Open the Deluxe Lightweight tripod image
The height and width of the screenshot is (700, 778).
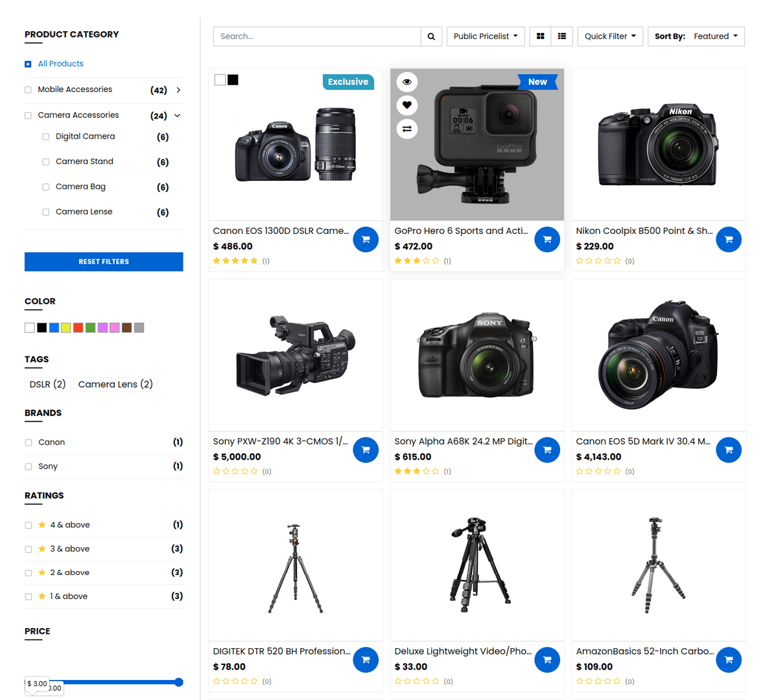pyautogui.click(x=477, y=565)
